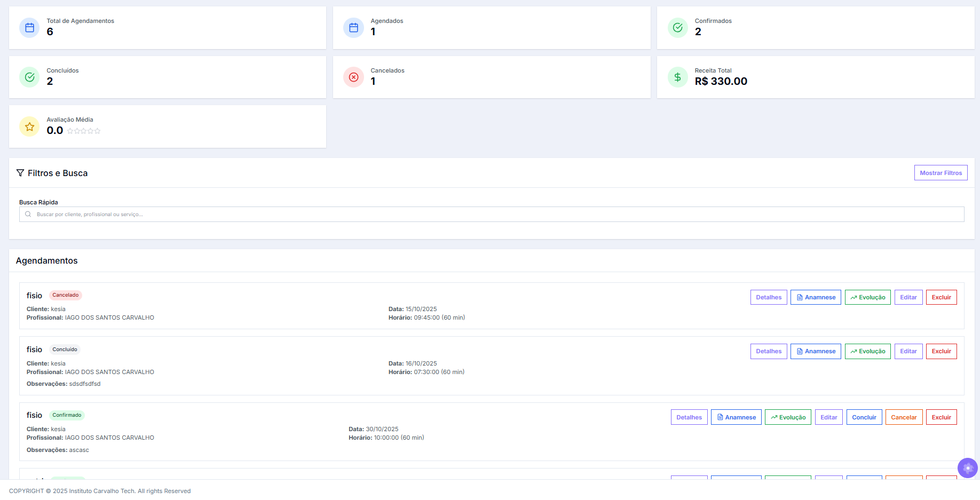Click the Confirmados checkmark icon
The height and width of the screenshot is (500, 980).
coord(677,28)
